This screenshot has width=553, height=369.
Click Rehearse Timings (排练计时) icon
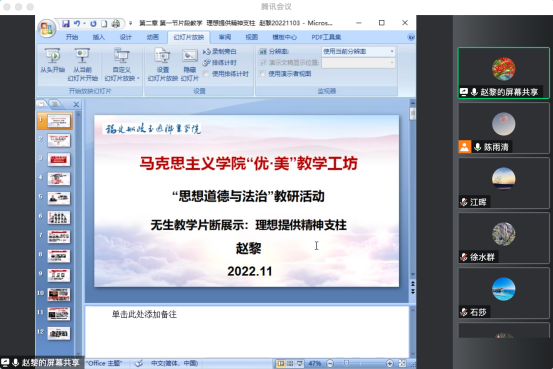coord(207,63)
